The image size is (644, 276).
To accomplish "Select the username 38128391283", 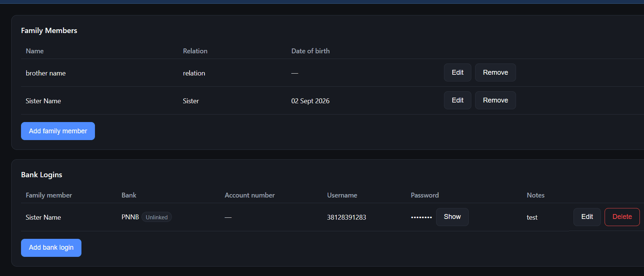I will (x=346, y=217).
